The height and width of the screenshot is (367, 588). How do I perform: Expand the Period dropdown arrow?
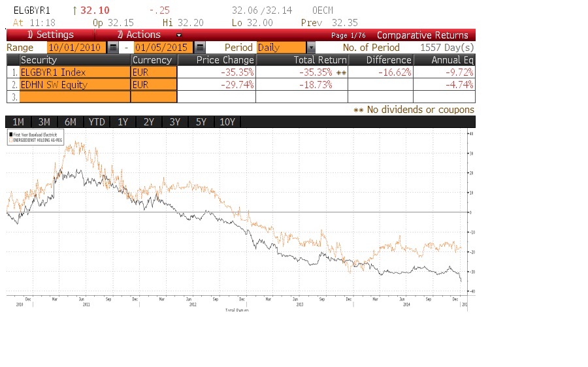[311, 48]
